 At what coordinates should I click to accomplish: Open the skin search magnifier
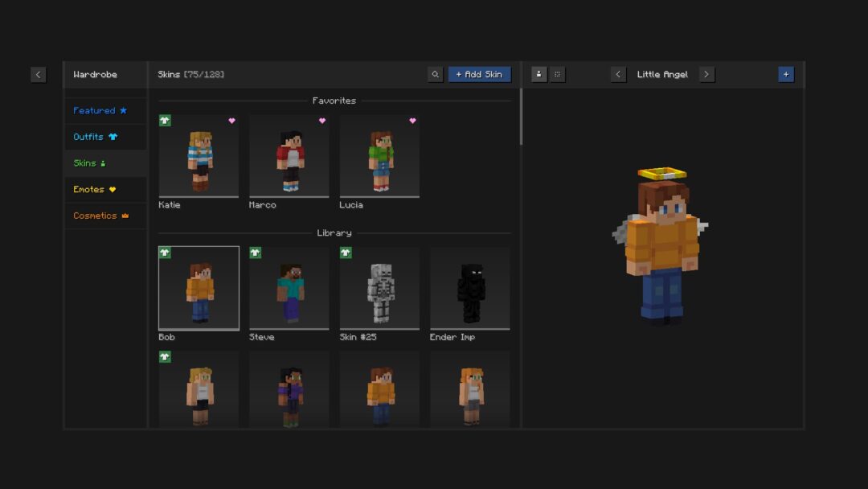pos(435,74)
